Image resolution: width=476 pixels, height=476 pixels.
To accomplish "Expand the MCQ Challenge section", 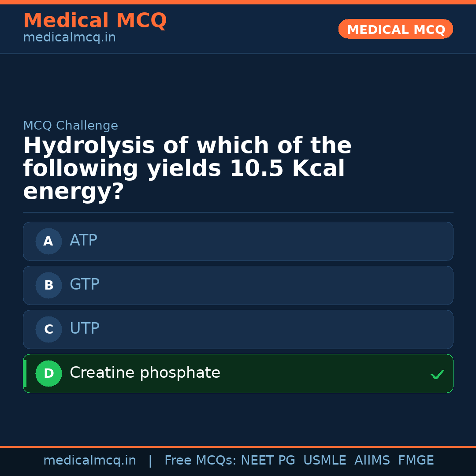I will pyautogui.click(x=71, y=125).
